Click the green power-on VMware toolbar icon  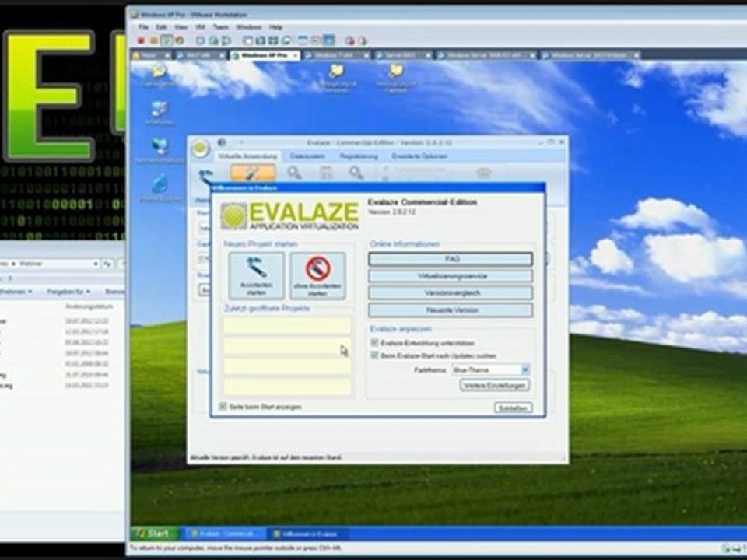click(x=167, y=40)
